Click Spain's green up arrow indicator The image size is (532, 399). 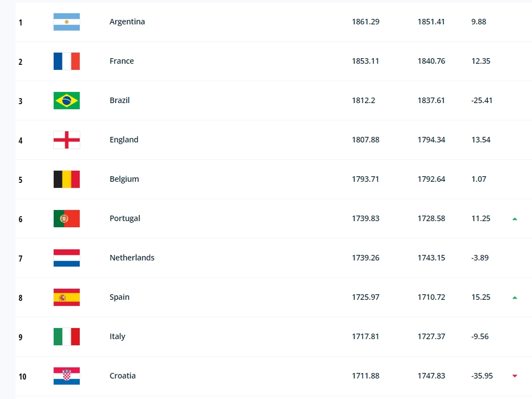tap(515, 298)
